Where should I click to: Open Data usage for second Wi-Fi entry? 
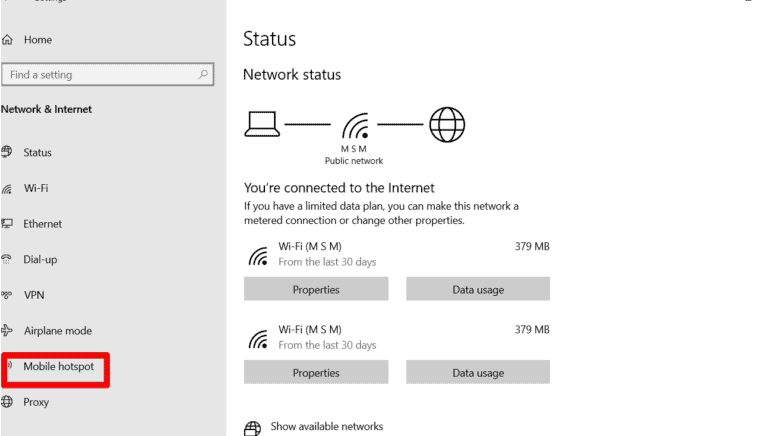pos(478,373)
